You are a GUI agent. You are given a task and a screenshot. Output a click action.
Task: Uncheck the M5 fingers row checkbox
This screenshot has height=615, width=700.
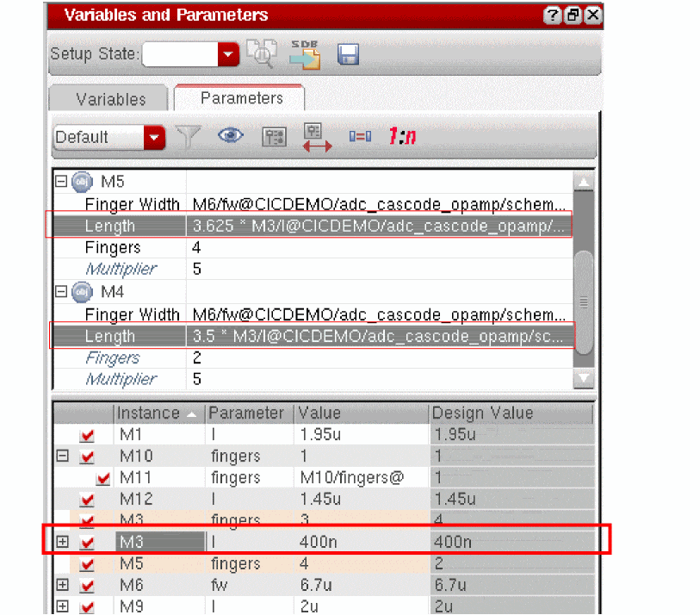pos(87,564)
